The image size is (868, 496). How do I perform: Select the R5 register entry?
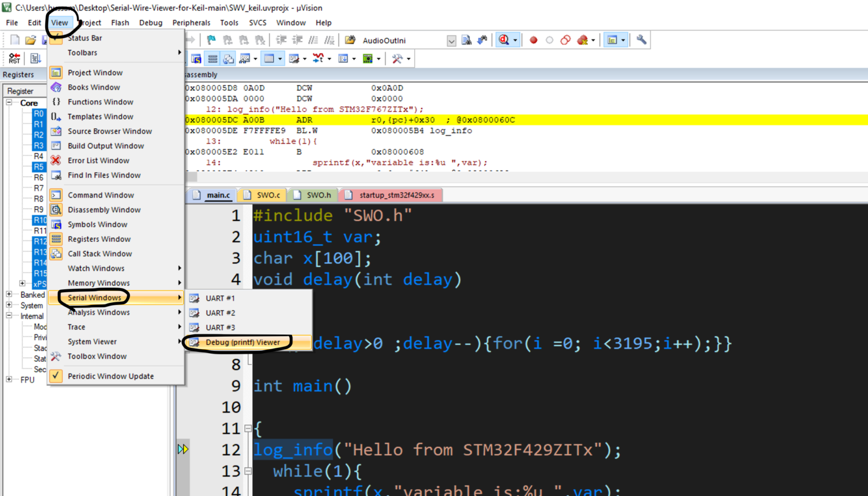38,167
